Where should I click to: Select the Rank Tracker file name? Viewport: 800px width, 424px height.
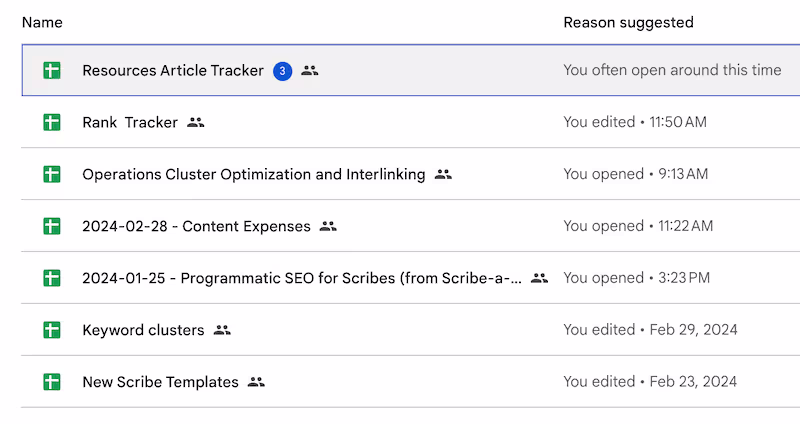point(130,122)
